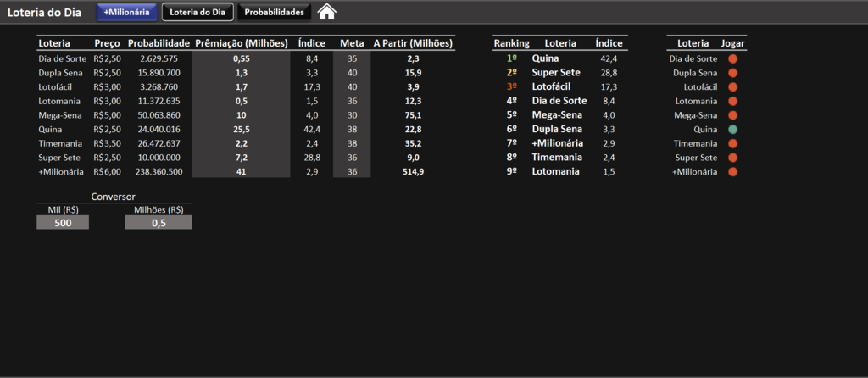Image resolution: width=868 pixels, height=378 pixels.
Task: Click the Lotomania play indicator dot
Action: (x=733, y=101)
